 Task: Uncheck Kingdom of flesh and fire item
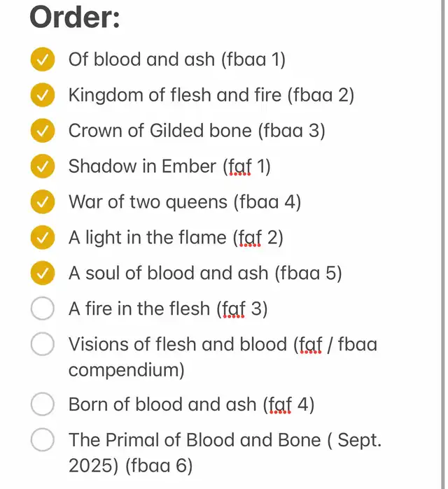click(43, 95)
